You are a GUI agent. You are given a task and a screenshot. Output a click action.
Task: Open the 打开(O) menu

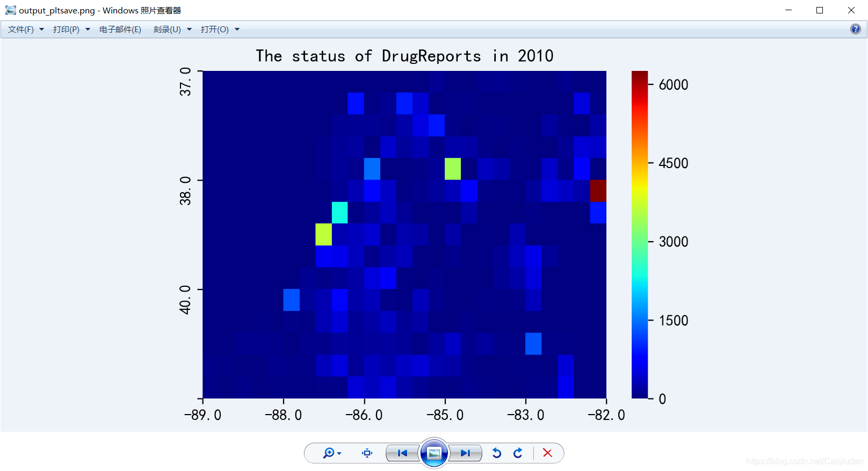(215, 30)
